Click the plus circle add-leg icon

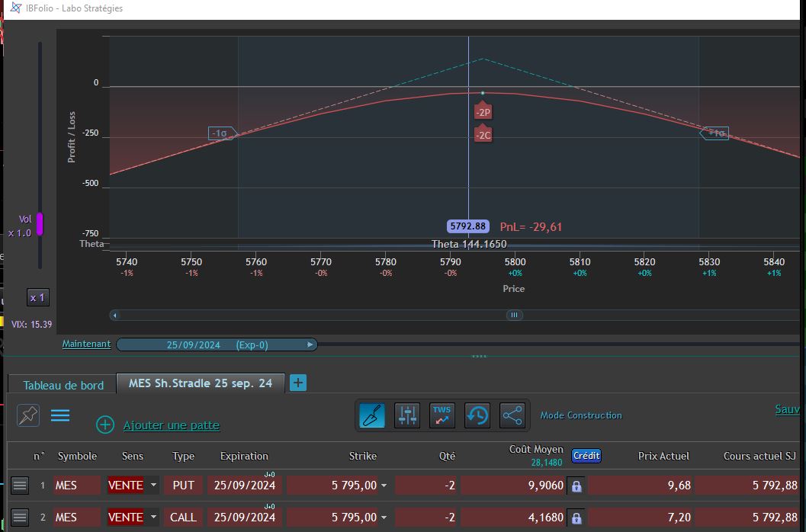point(105,425)
